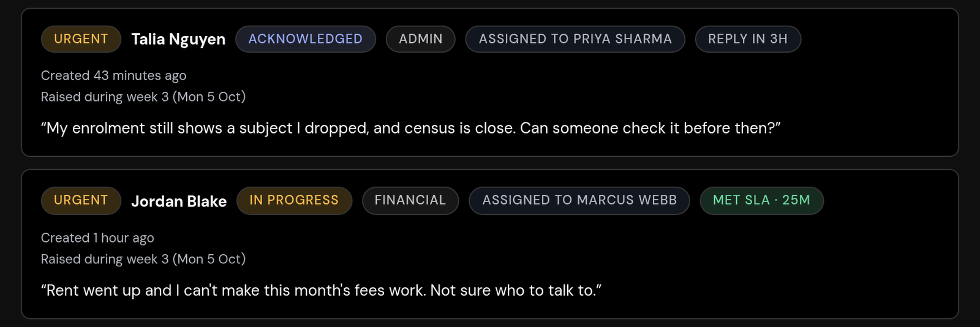
Task: Click the URGENT badge on Talia Nguyen's ticket
Action: 81,39
